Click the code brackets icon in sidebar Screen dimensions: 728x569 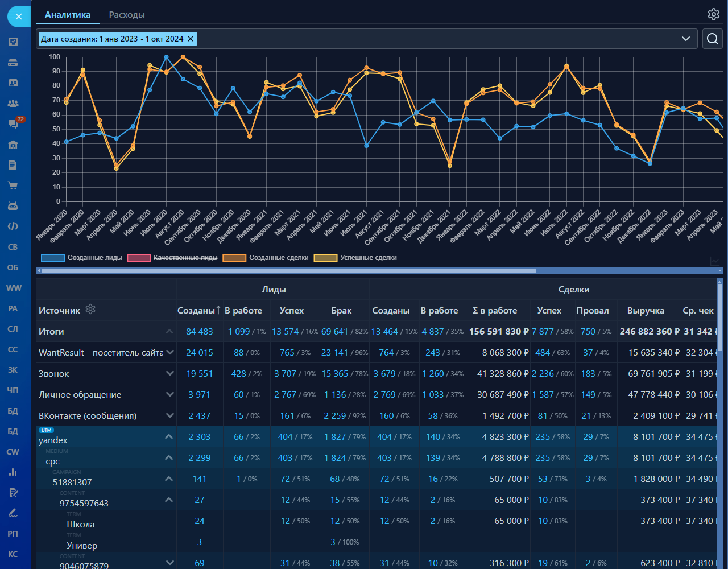[x=13, y=226]
